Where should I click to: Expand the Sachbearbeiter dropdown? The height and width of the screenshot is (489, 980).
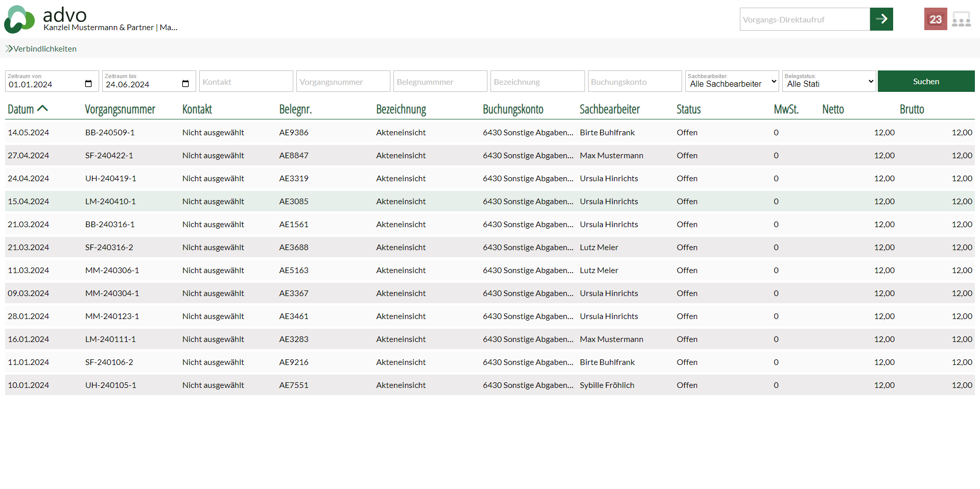pyautogui.click(x=731, y=82)
